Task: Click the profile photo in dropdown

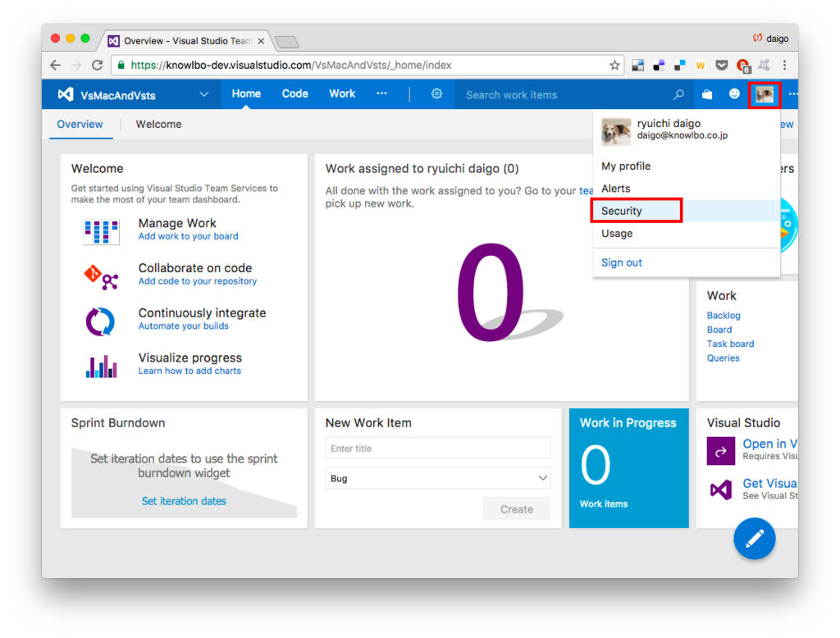Action: 616,132
